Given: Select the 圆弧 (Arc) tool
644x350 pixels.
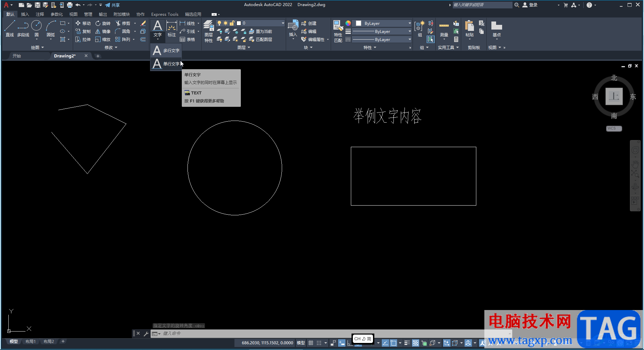Looking at the screenshot, I should (x=51, y=28).
